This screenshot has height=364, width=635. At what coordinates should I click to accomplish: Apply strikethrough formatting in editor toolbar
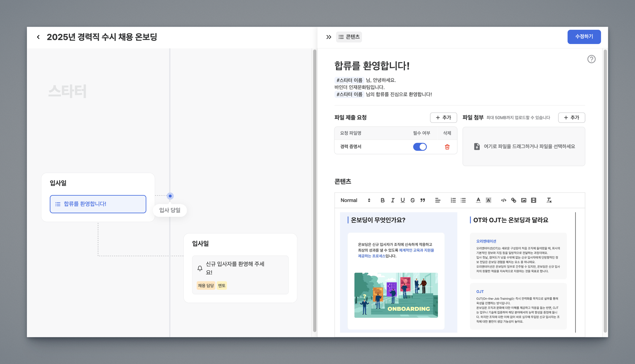coord(412,200)
